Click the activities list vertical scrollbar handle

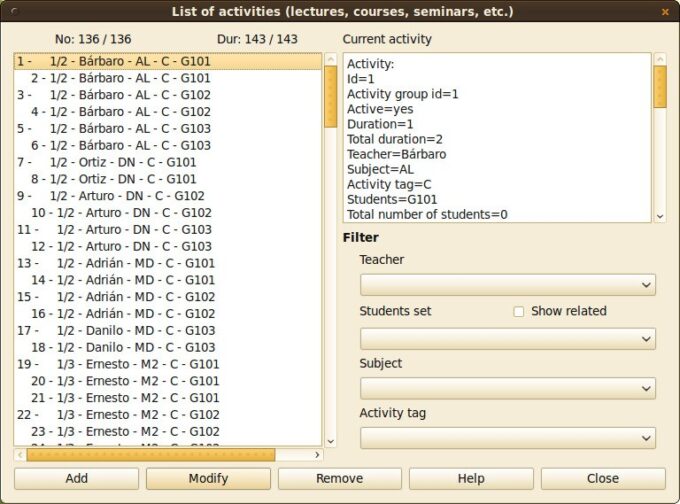[331, 96]
